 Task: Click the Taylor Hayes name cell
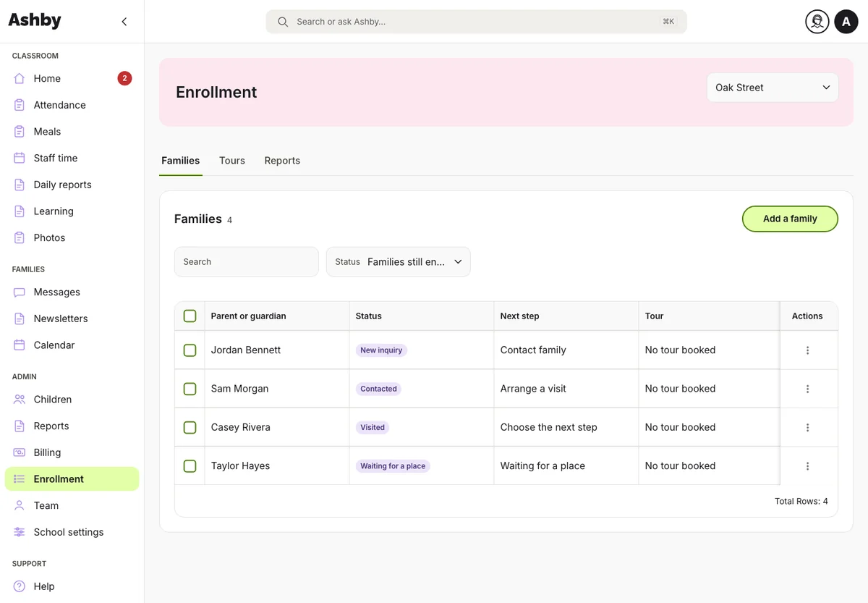(x=276, y=466)
